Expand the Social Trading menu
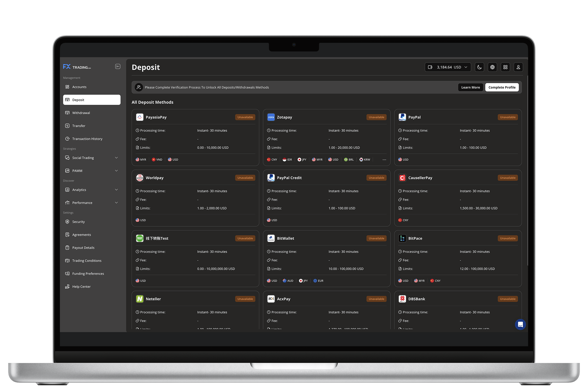 116,158
